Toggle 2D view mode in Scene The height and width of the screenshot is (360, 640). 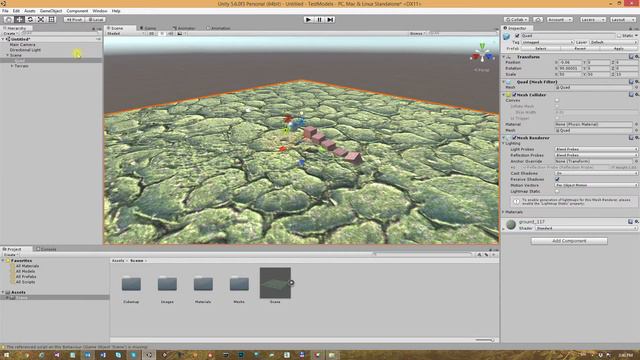151,33
